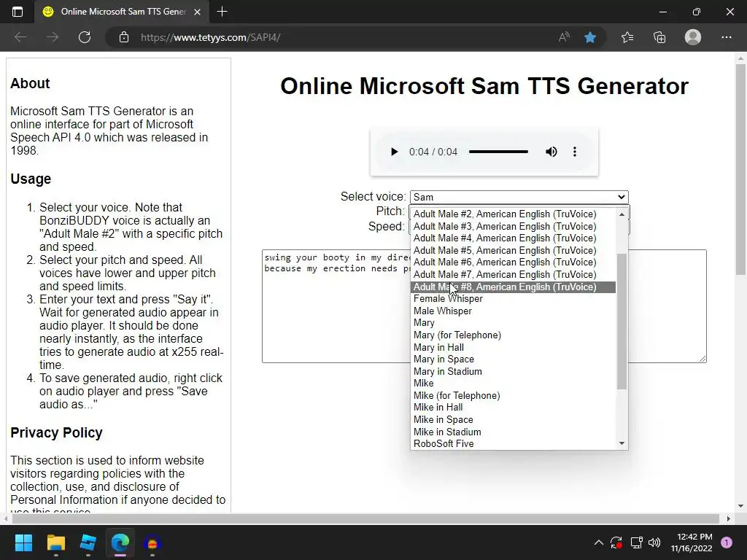Open a new browser tab
This screenshot has height=560, width=747.
222,12
